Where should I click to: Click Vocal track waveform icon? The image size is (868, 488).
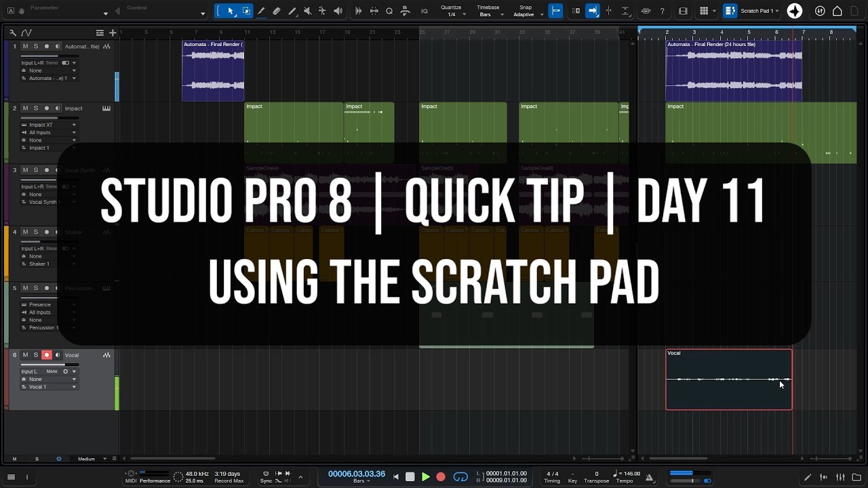(x=106, y=355)
